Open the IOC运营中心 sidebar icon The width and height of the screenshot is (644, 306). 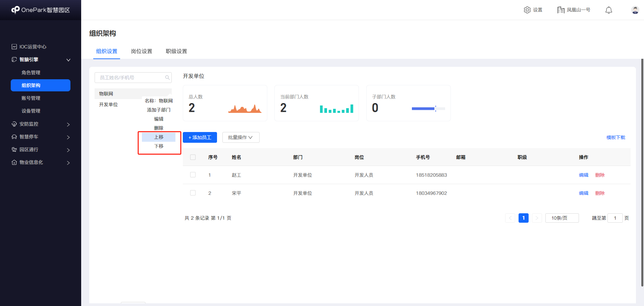[x=14, y=47]
